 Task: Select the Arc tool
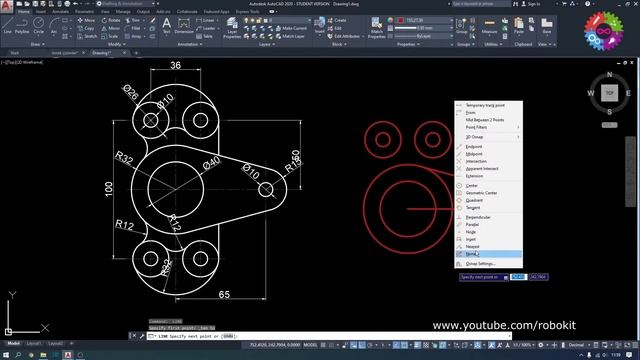(53, 26)
